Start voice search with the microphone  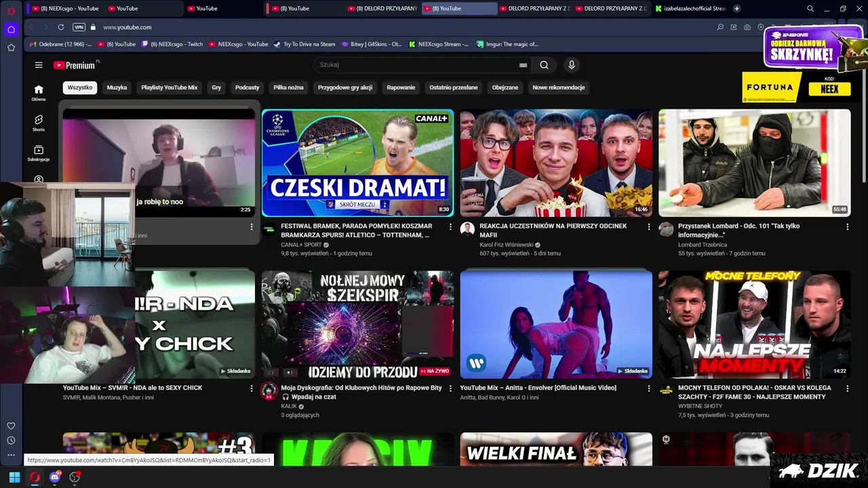click(572, 65)
